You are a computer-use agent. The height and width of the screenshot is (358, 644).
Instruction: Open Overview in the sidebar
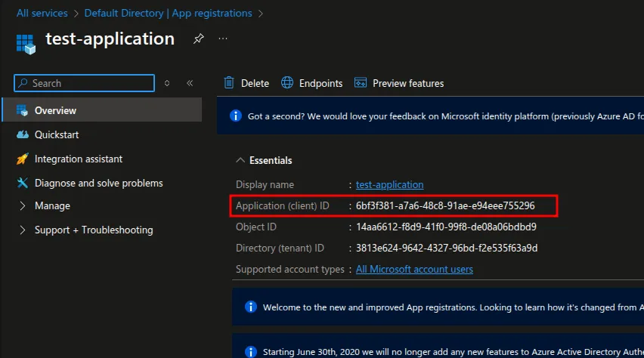[x=102, y=110]
